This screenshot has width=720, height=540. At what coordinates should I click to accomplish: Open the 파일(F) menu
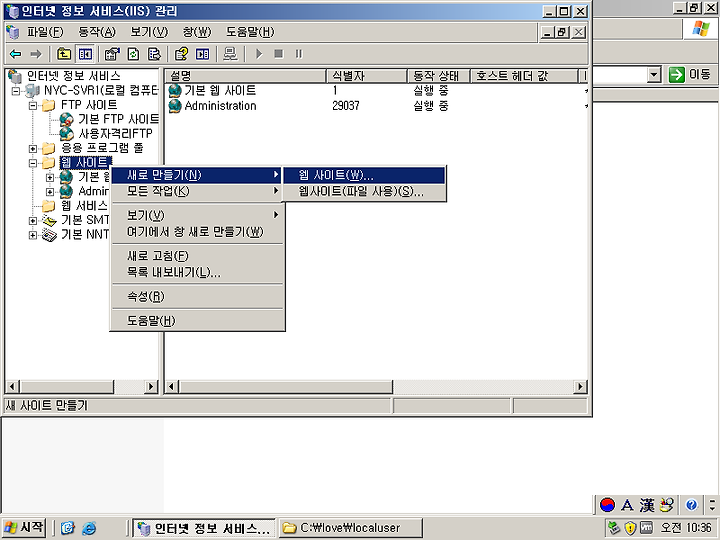tap(45, 32)
